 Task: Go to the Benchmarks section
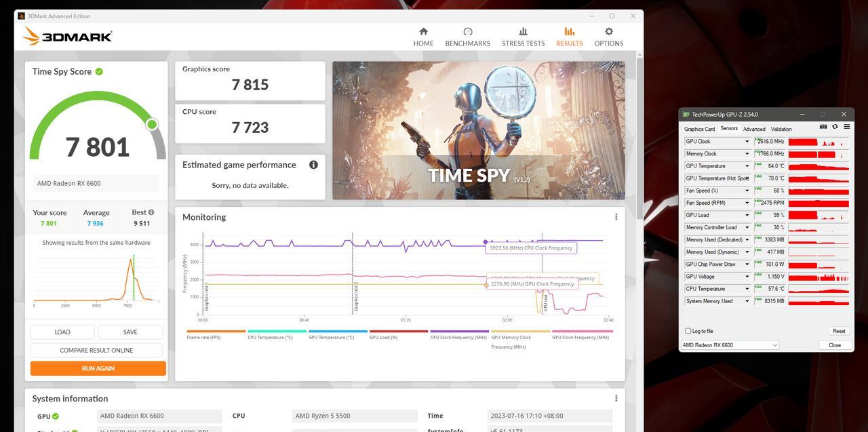(467, 37)
